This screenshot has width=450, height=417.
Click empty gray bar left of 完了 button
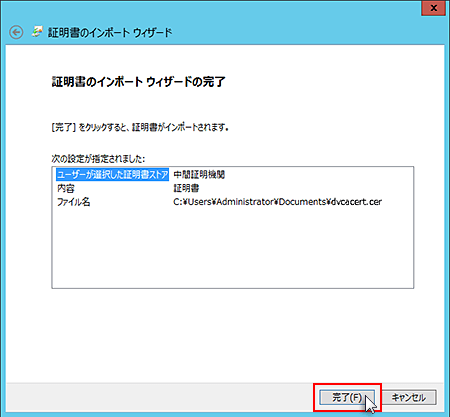tap(160, 397)
